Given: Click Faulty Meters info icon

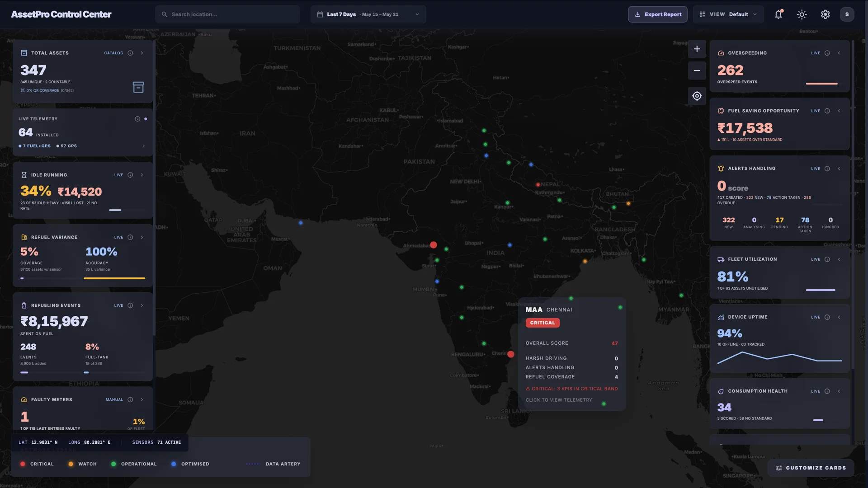Looking at the screenshot, I should tap(130, 399).
